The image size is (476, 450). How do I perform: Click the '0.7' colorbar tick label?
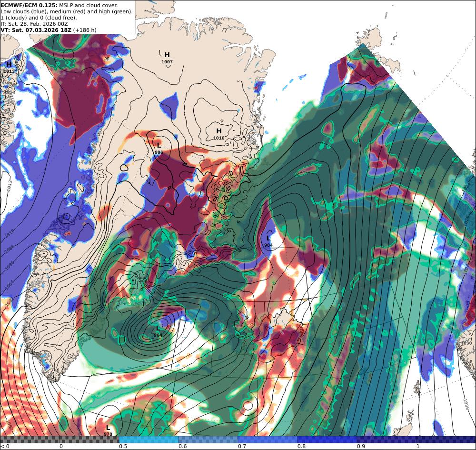coord(242,446)
